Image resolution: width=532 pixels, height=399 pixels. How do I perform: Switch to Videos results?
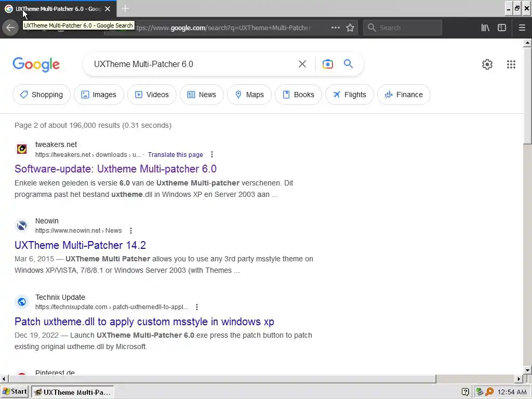(152, 95)
